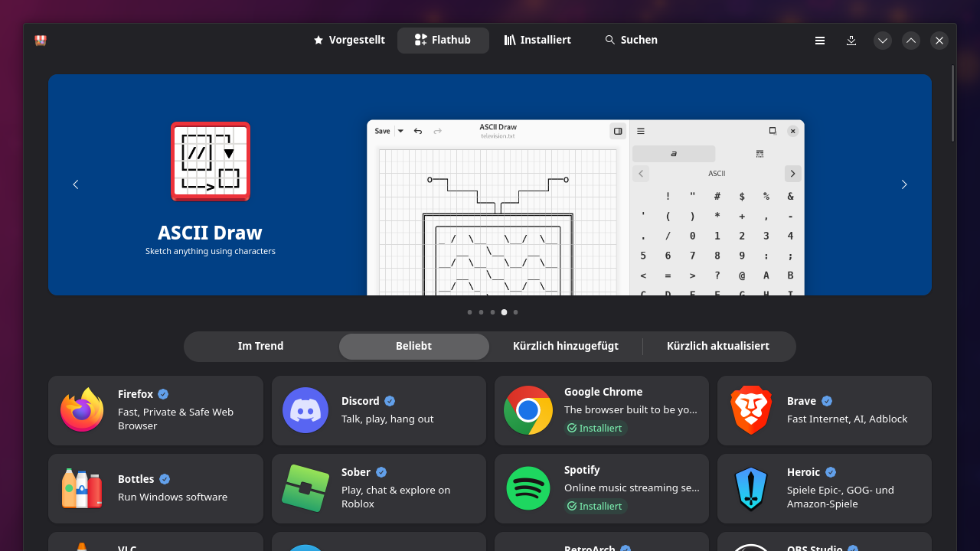The width and height of the screenshot is (980, 551).
Task: Show the next featured banner
Action: point(903,184)
